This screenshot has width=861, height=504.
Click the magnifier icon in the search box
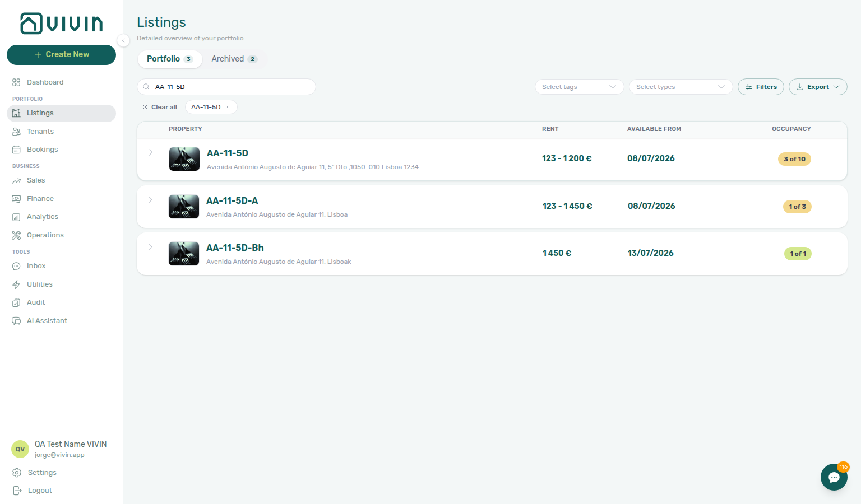click(x=146, y=87)
